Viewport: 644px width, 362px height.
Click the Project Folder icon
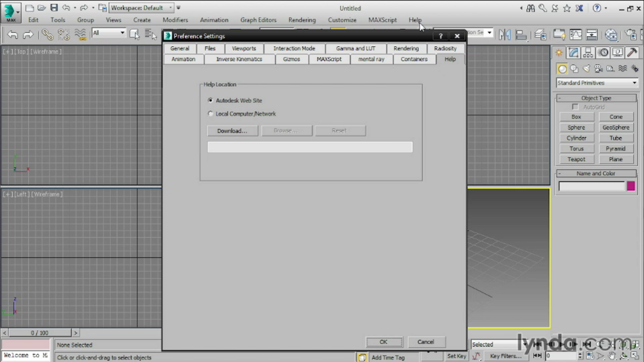pos(102,8)
